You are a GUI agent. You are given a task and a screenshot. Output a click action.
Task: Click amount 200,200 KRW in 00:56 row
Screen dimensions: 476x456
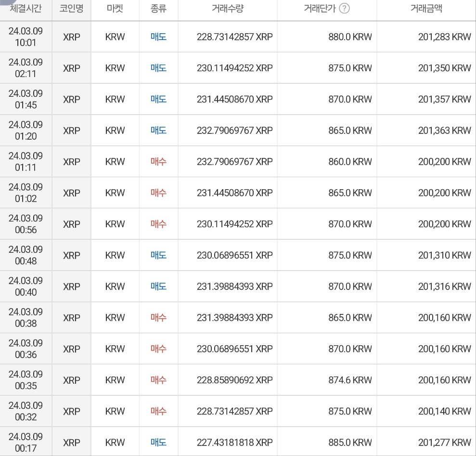click(444, 224)
